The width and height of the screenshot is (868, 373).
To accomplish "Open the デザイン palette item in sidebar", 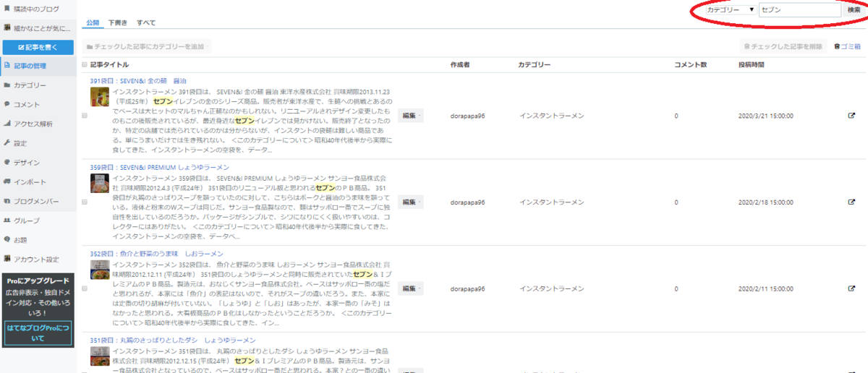I will click(x=38, y=163).
